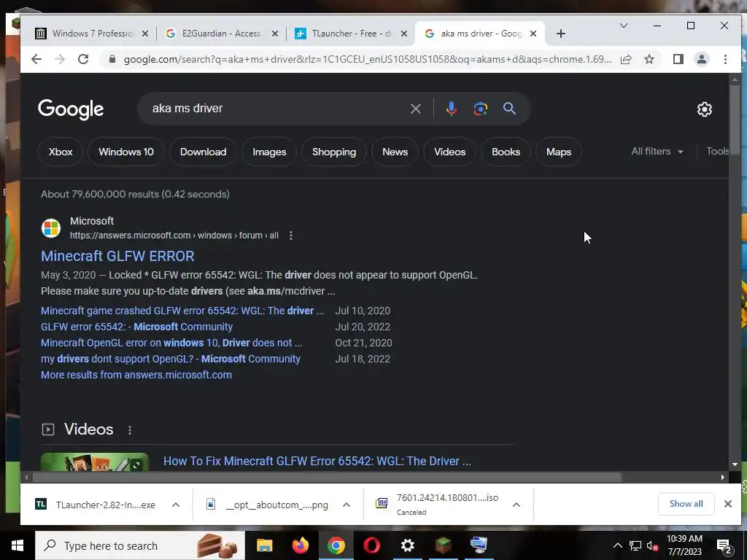The width and height of the screenshot is (747, 560).
Task: Open a new browser tab
Action: 561,34
